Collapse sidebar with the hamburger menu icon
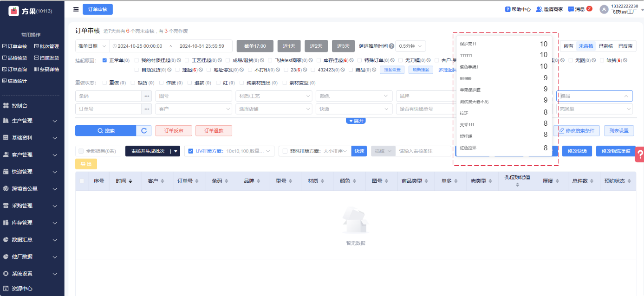This screenshot has width=644, height=296. [76, 9]
